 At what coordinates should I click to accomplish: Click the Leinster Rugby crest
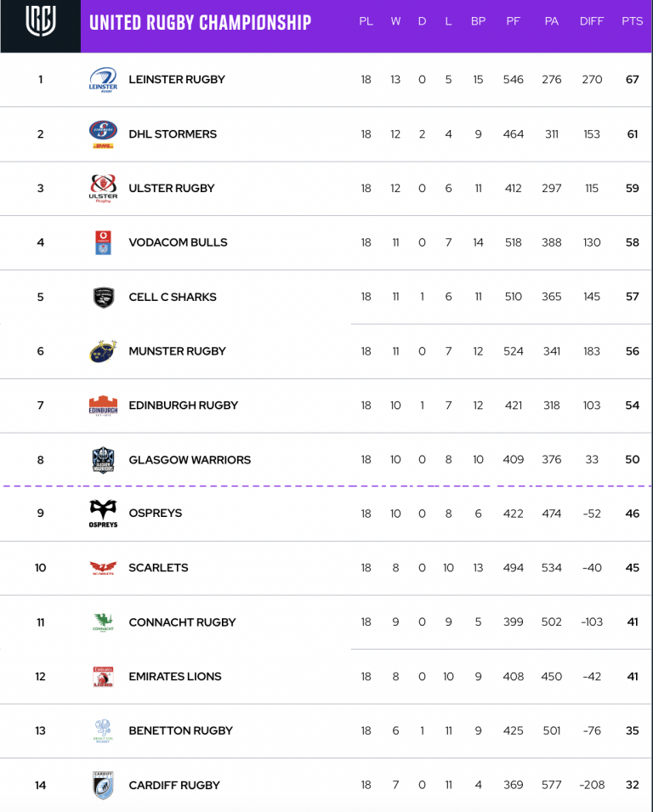pyautogui.click(x=103, y=80)
